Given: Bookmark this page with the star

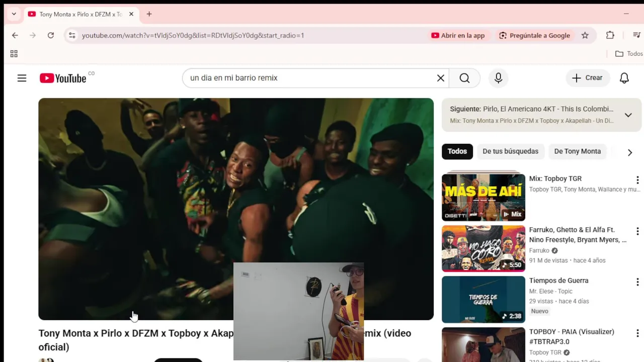Looking at the screenshot, I should pyautogui.click(x=585, y=35).
